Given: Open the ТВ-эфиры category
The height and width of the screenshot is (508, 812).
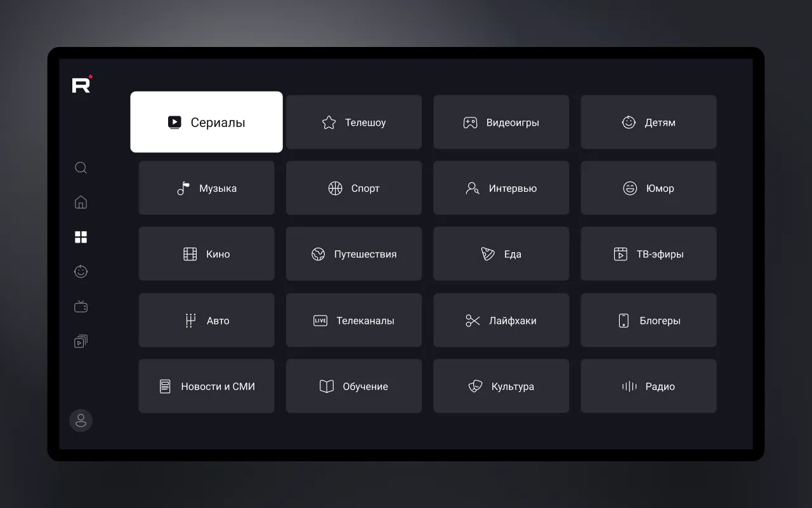Looking at the screenshot, I should click(x=648, y=254).
